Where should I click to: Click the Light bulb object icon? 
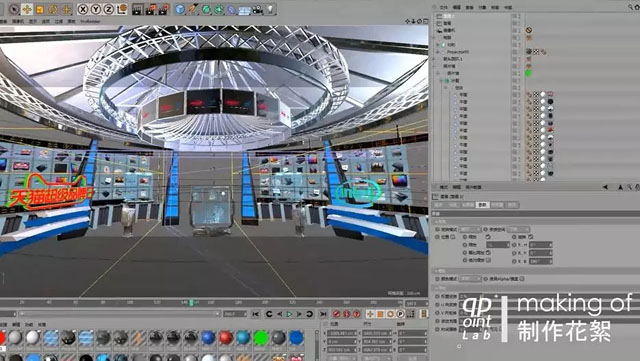pyautogui.click(x=270, y=9)
